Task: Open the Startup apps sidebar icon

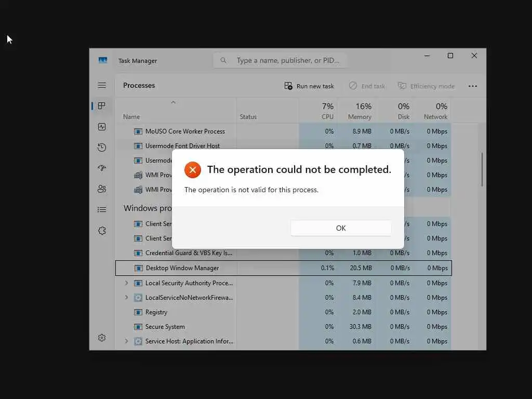Action: pos(102,168)
